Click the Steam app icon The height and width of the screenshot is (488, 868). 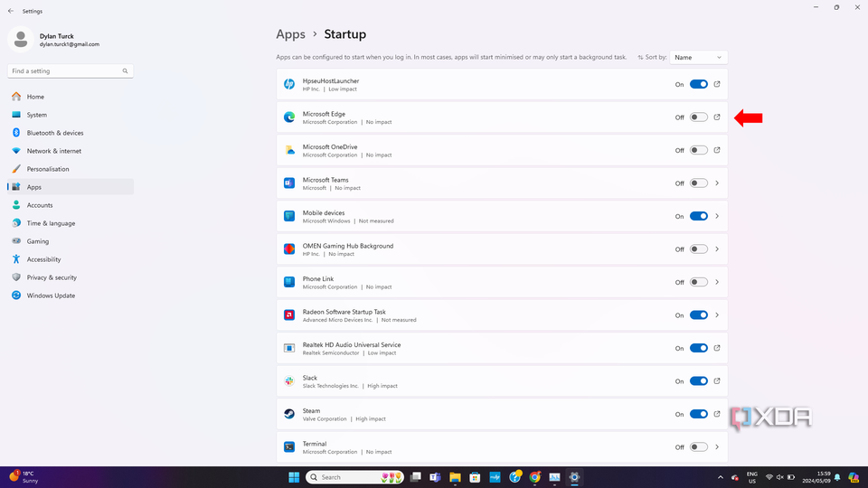[x=289, y=414]
